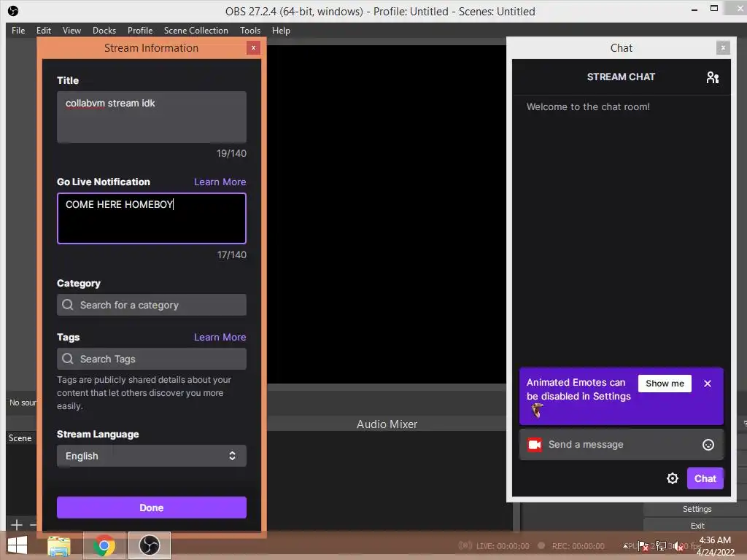The height and width of the screenshot is (560, 747).
Task: Open the chat users list icon
Action: pos(712,77)
